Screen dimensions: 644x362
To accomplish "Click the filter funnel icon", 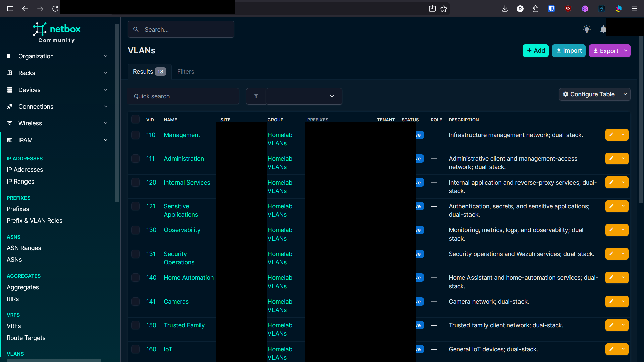I will [256, 96].
